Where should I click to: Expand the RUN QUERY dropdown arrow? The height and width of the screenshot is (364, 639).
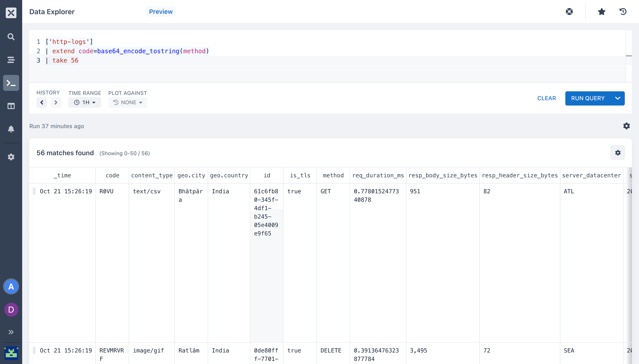(617, 98)
